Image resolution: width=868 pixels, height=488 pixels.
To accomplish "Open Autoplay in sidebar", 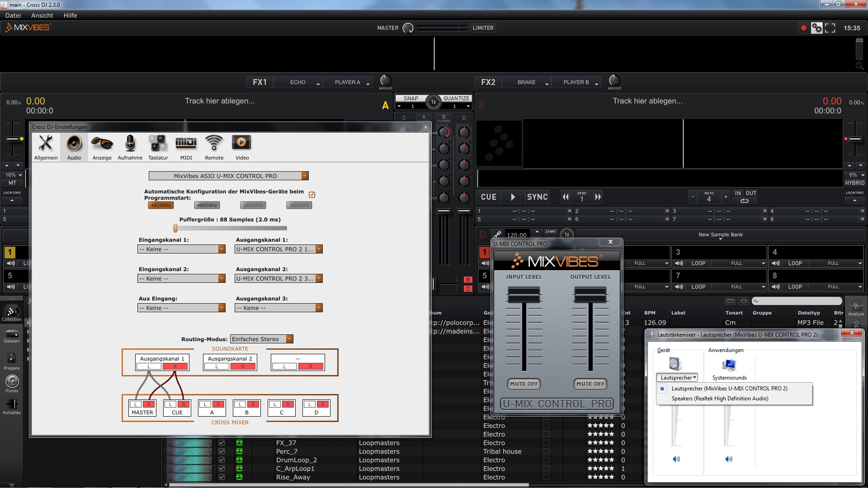I will [x=11, y=406].
